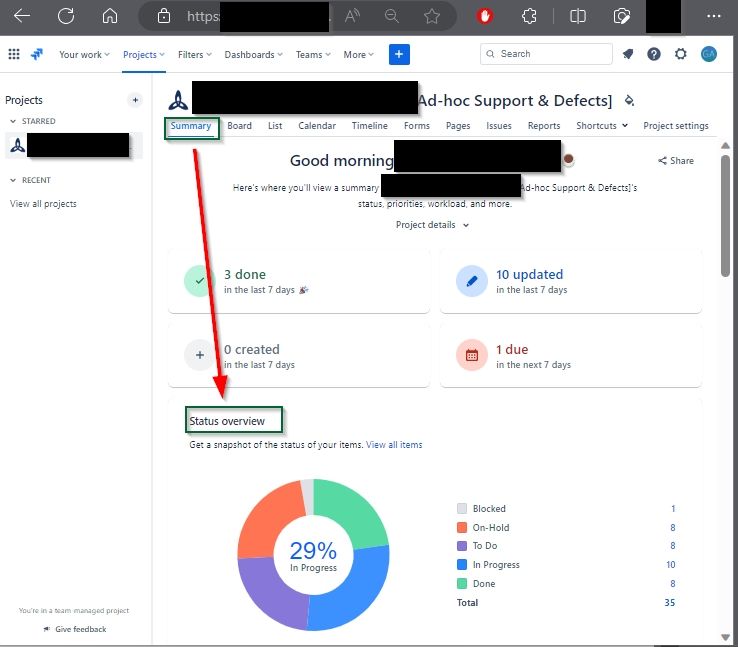Click the profile avatar icon
Screen dimensions: 738x647
(708, 54)
